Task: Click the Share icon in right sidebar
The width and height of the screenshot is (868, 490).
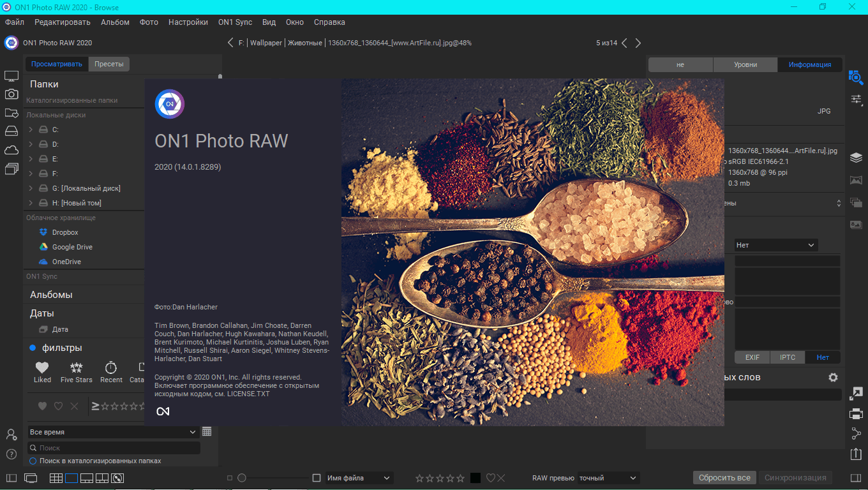Action: click(x=856, y=434)
